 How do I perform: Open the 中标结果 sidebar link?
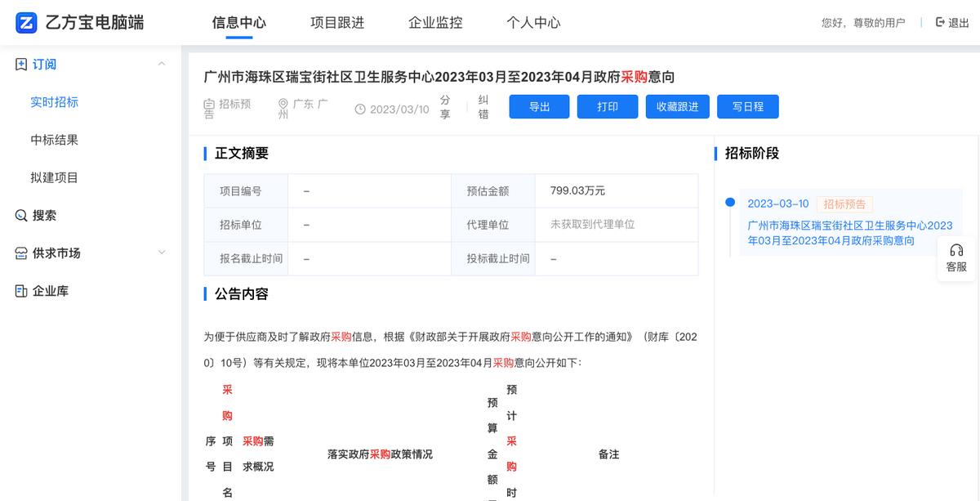click(56, 140)
